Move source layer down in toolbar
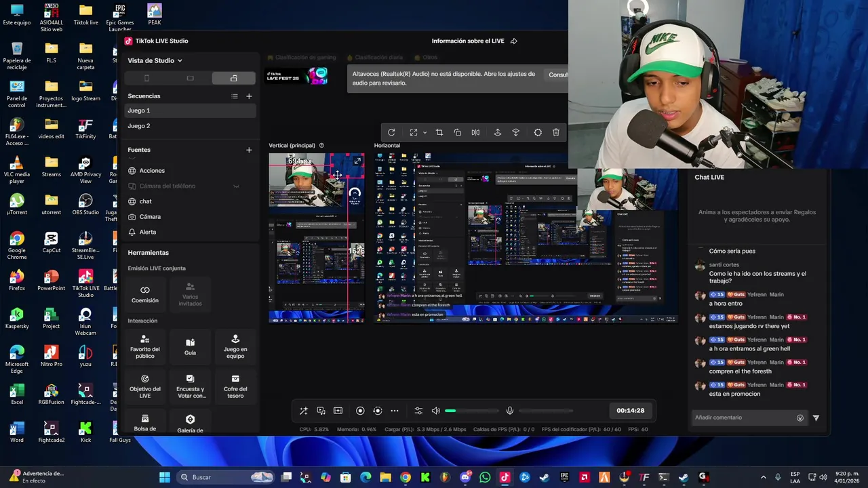Image resolution: width=868 pixels, height=488 pixels. point(515,133)
